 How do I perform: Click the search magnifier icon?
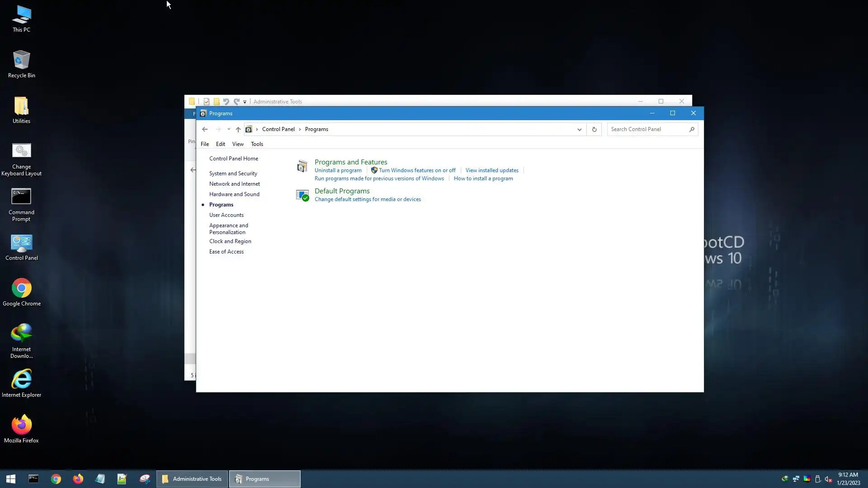[x=692, y=129]
